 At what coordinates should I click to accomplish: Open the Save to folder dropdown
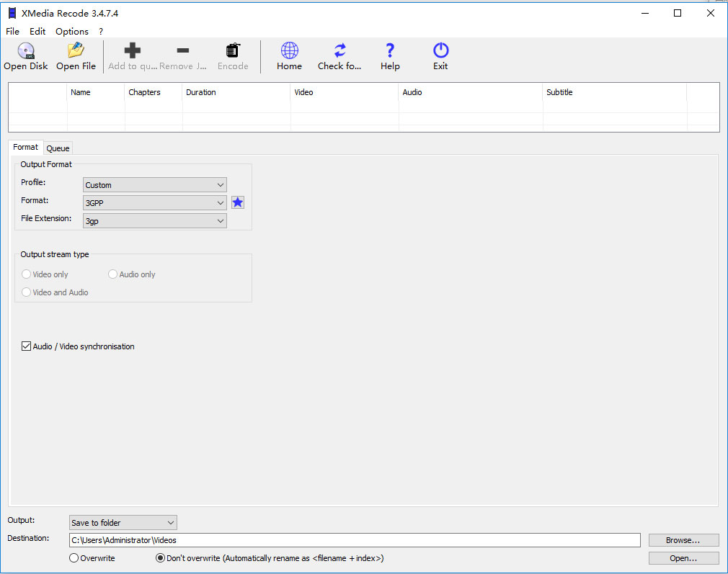tap(123, 523)
